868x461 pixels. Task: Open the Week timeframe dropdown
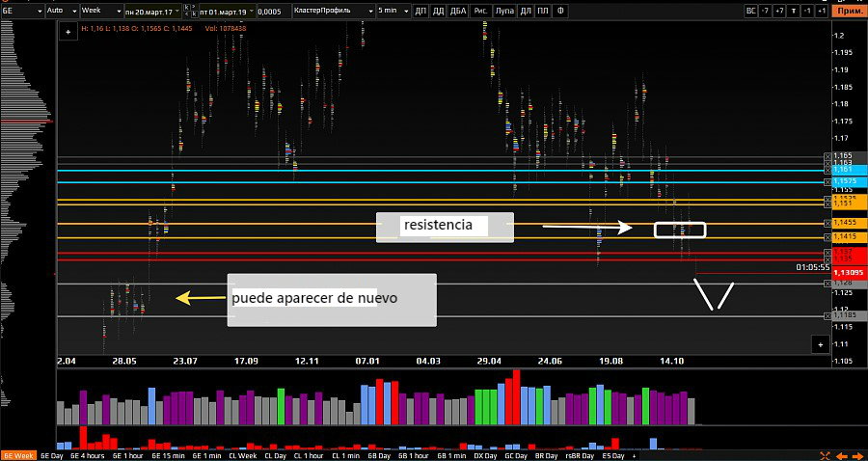(99, 11)
